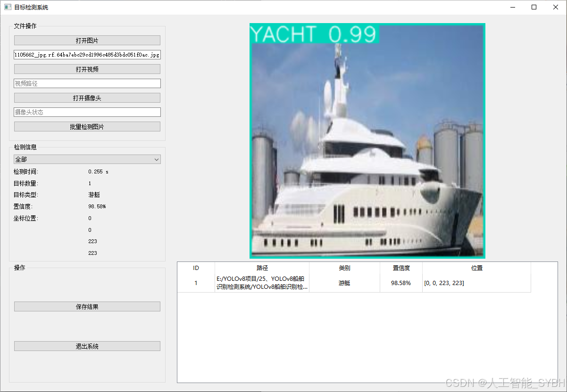This screenshot has width=567, height=392.
Task: Click the 退出系统 button
Action: click(87, 346)
